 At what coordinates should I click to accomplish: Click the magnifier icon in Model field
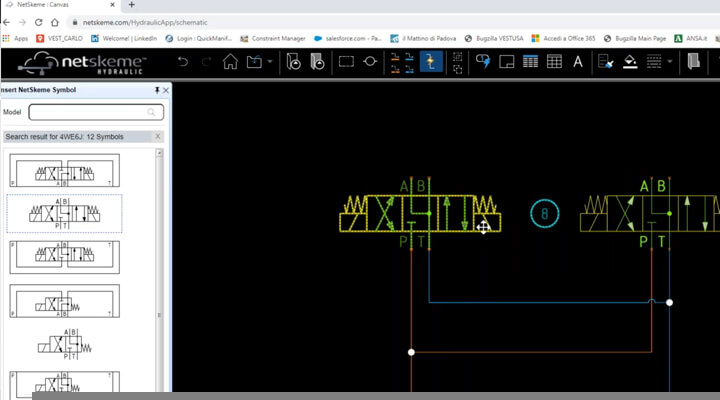click(151, 112)
